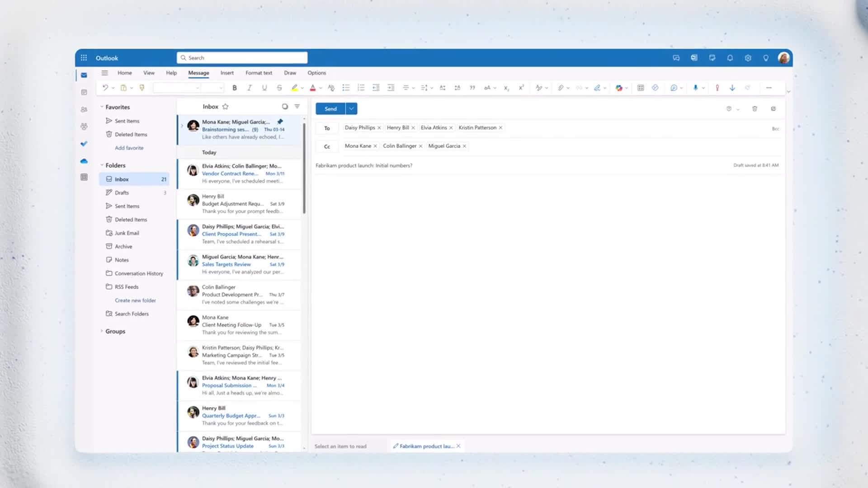Image resolution: width=868 pixels, height=488 pixels.
Task: Toggle bold formatting
Action: click(234, 88)
